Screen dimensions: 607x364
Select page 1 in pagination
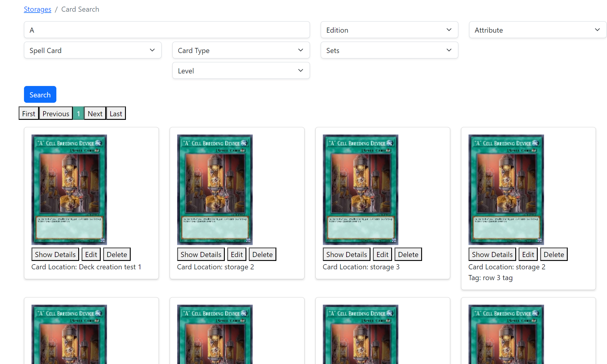[78, 113]
